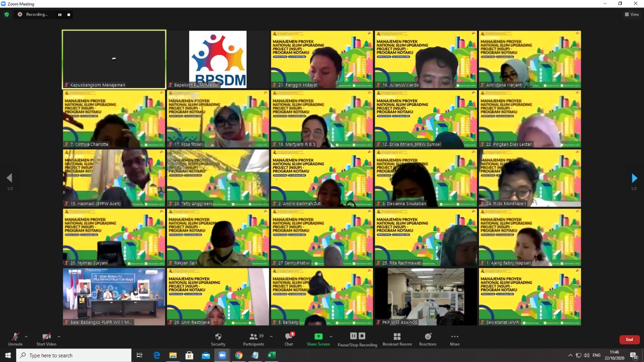
Task: Open the Reactions menu
Action: [428, 339]
